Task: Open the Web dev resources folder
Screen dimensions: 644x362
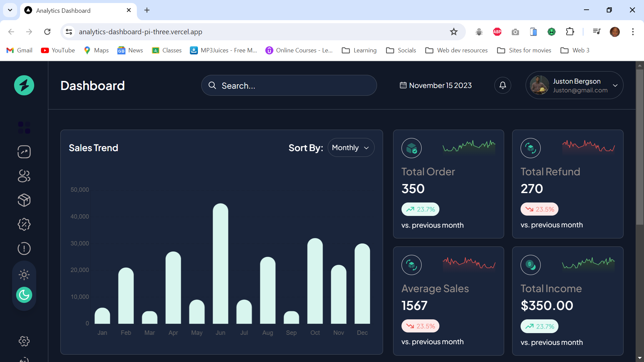Action: click(x=457, y=50)
